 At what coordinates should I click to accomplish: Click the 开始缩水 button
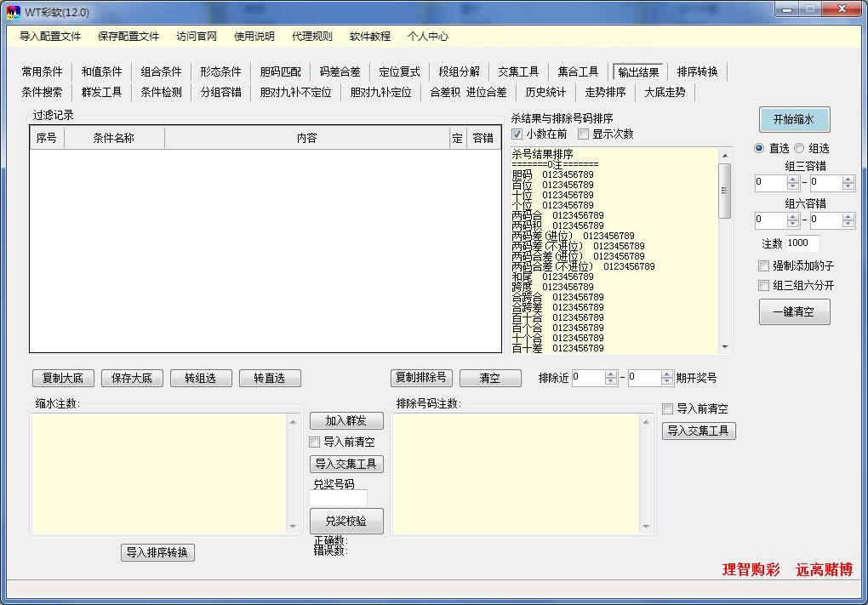(793, 119)
